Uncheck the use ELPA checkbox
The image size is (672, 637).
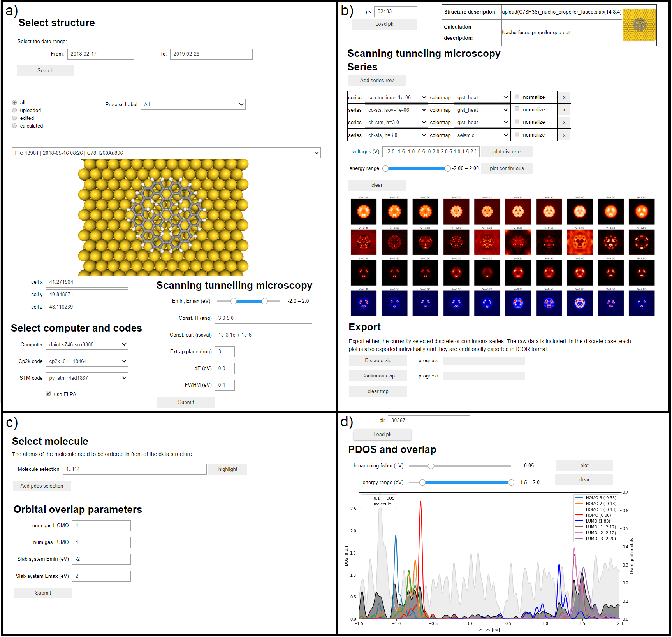click(x=48, y=394)
